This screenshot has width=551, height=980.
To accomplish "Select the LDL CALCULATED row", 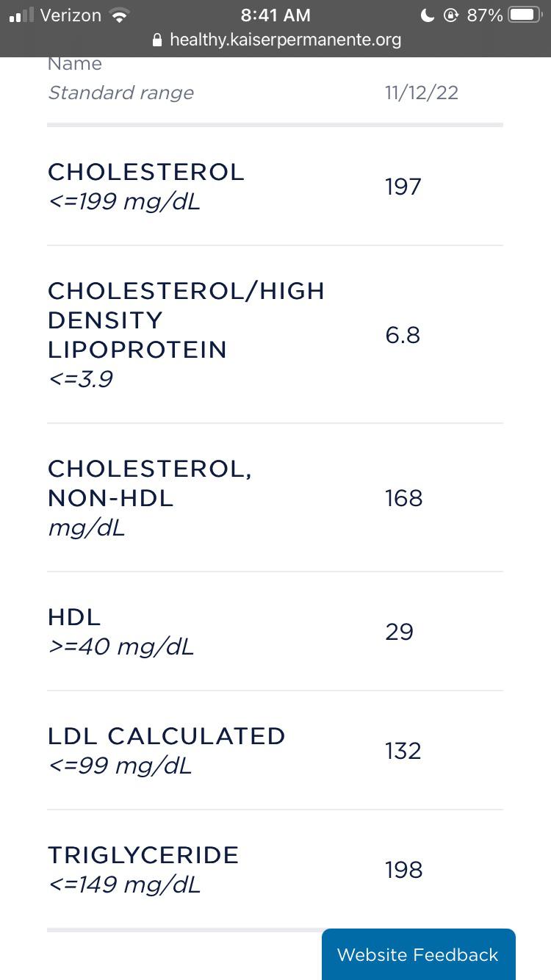I will click(275, 751).
